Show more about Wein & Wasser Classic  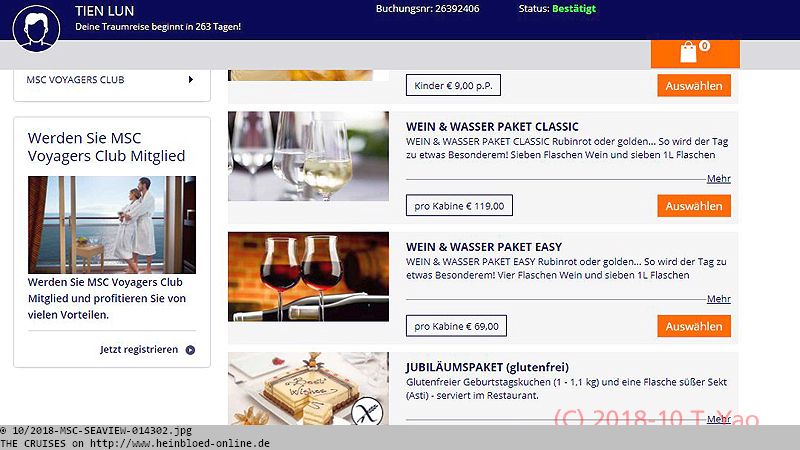718,179
